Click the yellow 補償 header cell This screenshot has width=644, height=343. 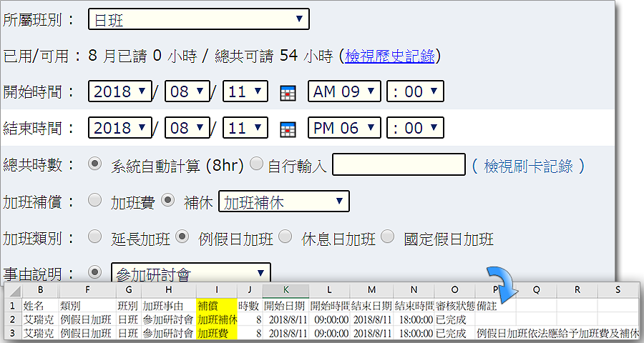tap(217, 306)
